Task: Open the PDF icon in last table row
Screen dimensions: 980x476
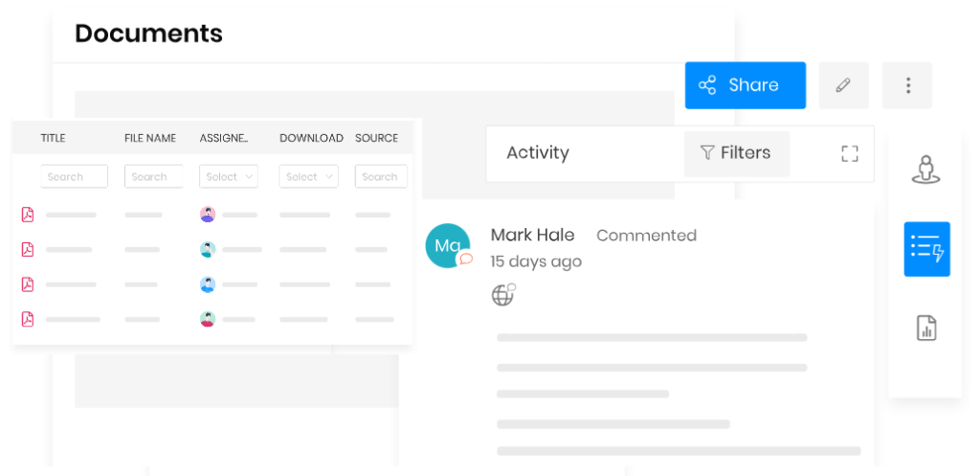Action: (x=28, y=319)
